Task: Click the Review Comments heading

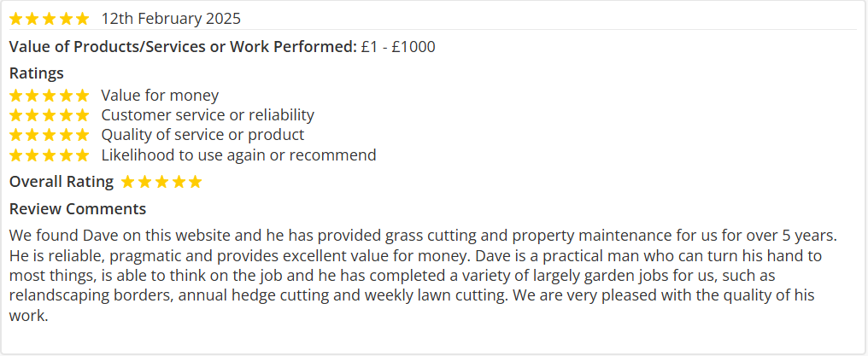Action: click(x=78, y=209)
